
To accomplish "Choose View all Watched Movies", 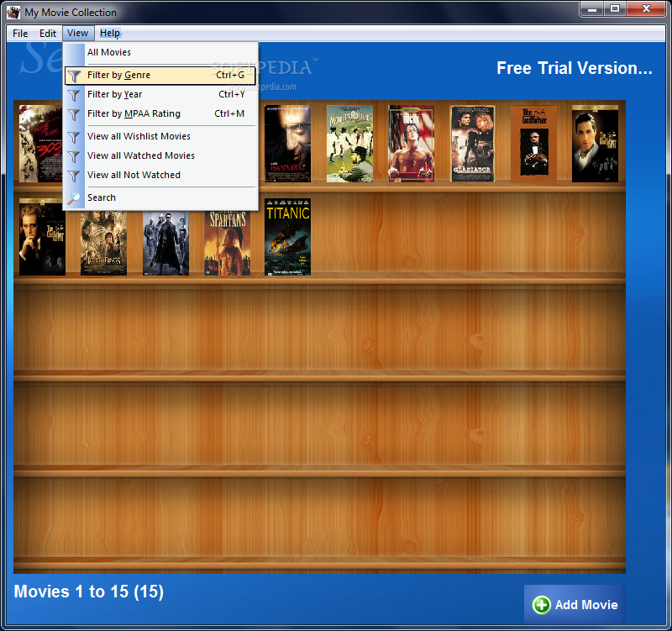I will (160, 155).
